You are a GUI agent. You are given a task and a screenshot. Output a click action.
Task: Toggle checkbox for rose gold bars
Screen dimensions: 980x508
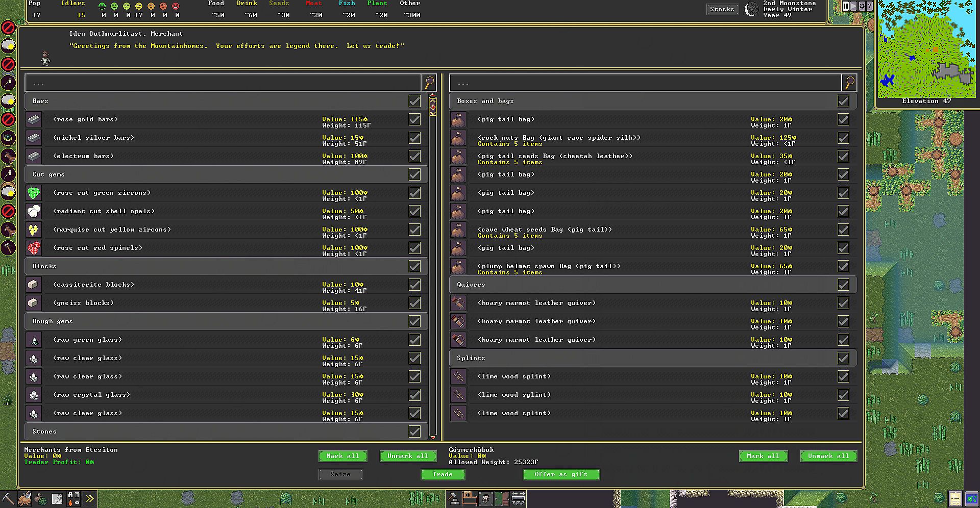pyautogui.click(x=414, y=119)
